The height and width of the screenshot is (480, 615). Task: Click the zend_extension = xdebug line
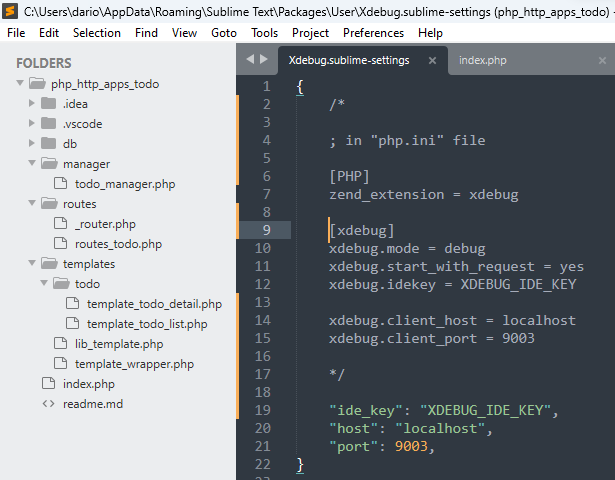[424, 195]
